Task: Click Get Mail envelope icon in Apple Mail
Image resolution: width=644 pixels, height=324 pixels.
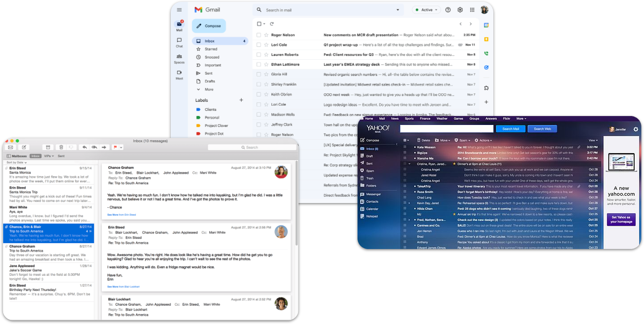Action: pyautogui.click(x=10, y=147)
